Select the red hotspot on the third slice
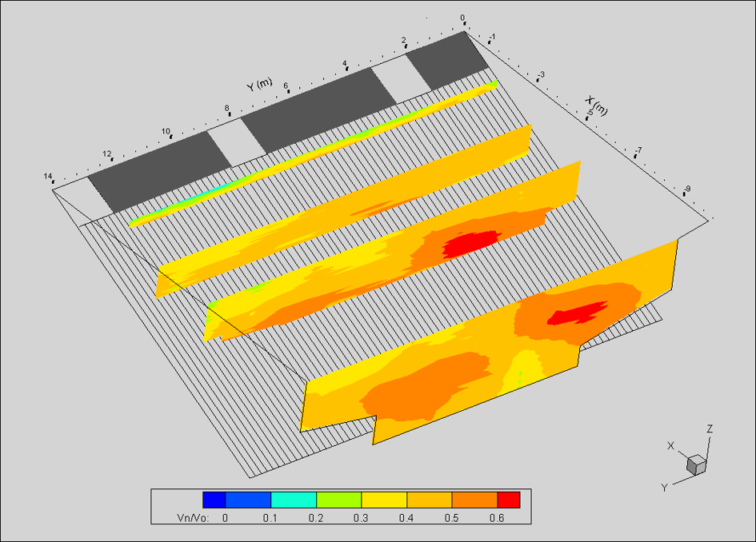This screenshot has width=756, height=542. point(472,243)
